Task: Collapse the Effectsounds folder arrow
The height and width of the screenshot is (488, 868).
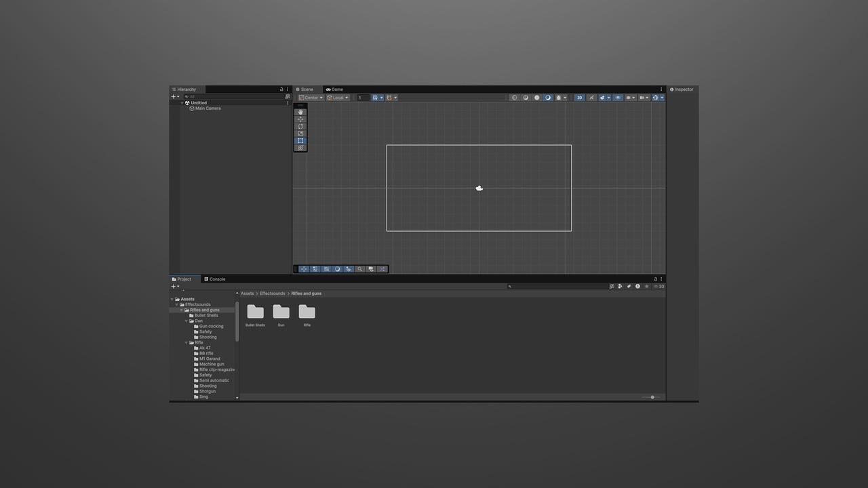Action: [x=177, y=304]
